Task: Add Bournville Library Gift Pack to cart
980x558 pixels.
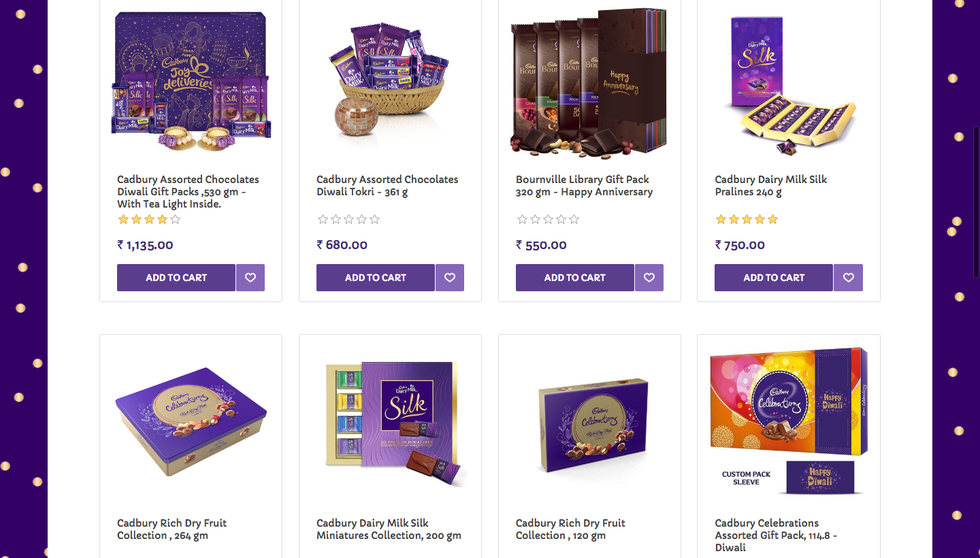Action: 575,278
